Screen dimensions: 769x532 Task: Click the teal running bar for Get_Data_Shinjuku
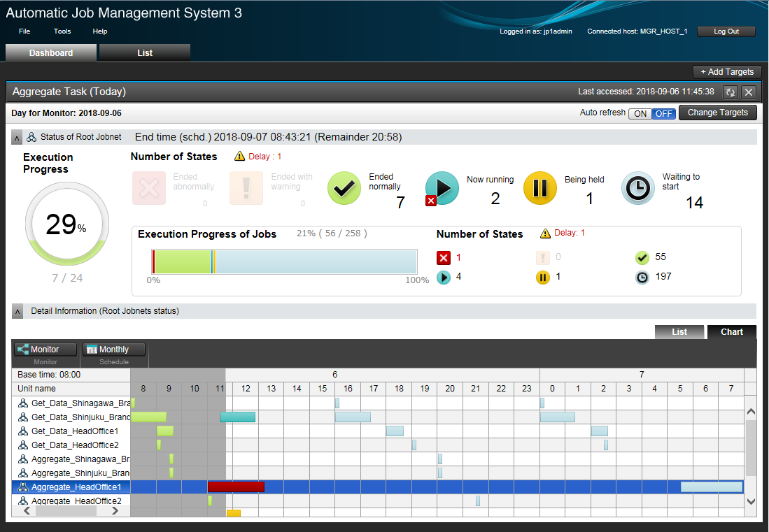[x=238, y=417]
